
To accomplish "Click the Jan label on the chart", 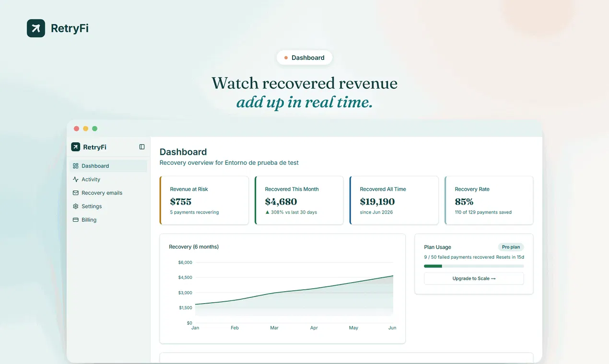I will [195, 328].
